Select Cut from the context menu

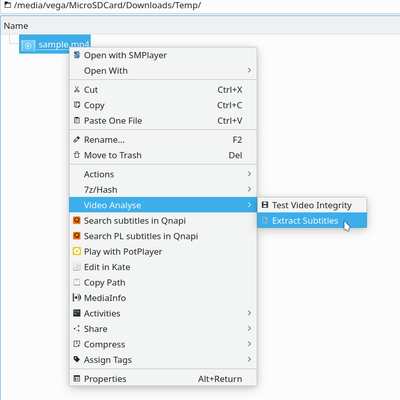[163, 89]
